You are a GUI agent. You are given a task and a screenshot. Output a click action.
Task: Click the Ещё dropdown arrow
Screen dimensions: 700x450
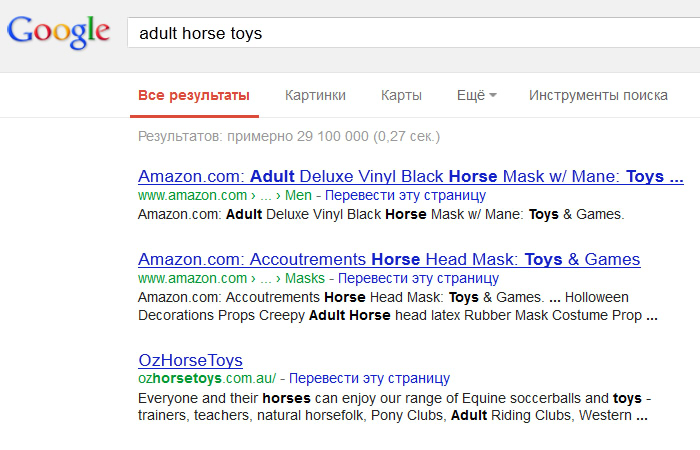pyautogui.click(x=494, y=97)
